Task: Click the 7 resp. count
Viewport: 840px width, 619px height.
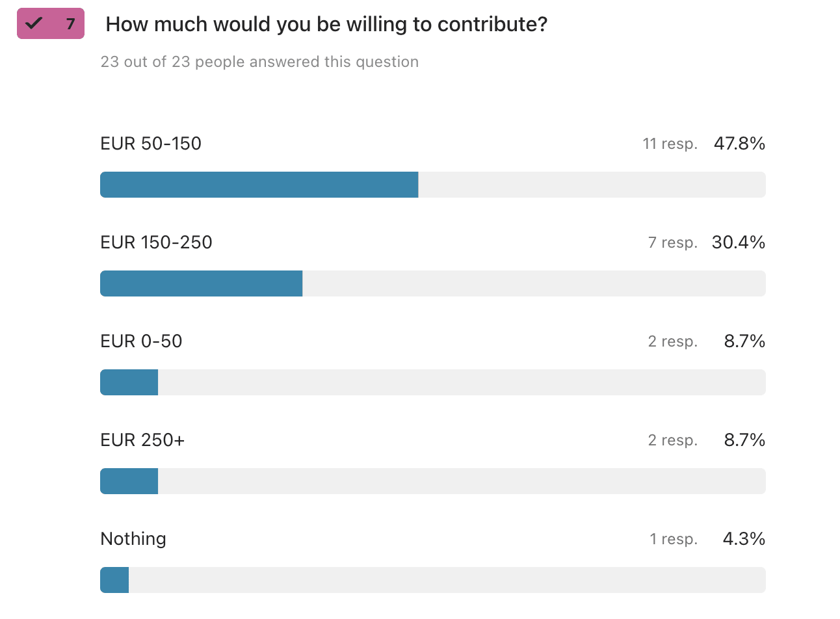Action: pyautogui.click(x=672, y=243)
